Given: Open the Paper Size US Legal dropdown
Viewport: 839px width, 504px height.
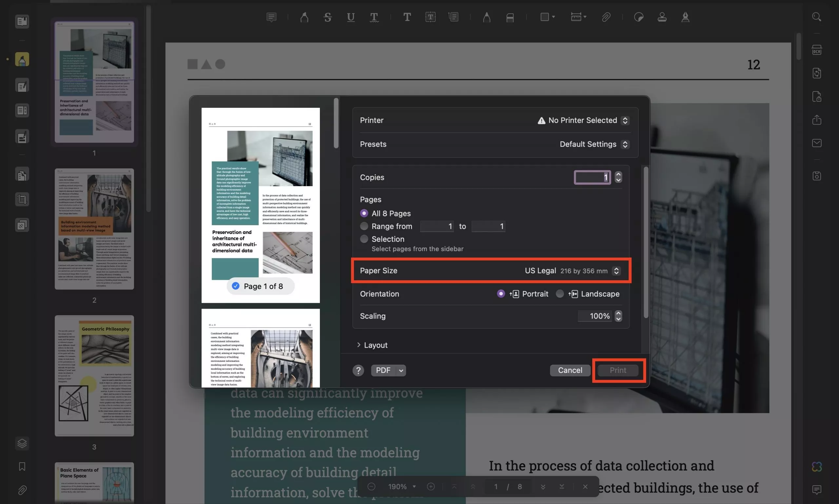Looking at the screenshot, I should coord(616,271).
